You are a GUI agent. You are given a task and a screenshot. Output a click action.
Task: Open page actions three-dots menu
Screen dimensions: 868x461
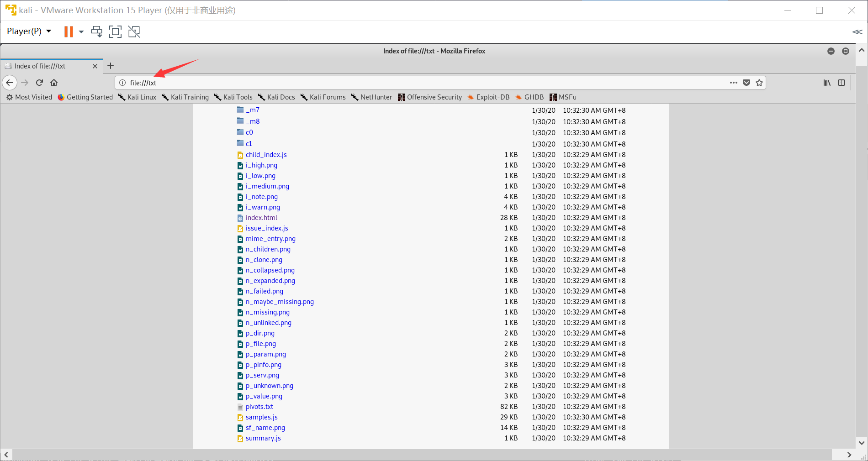734,83
